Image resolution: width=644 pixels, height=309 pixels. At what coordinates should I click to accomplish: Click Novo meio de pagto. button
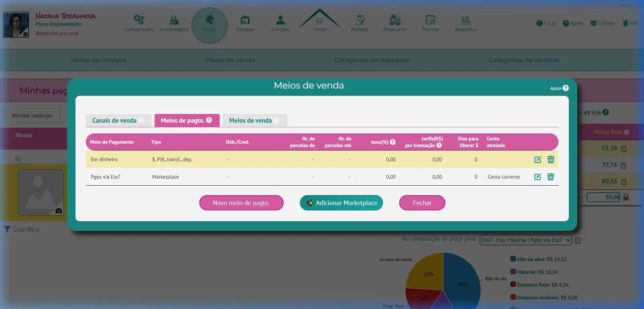[x=241, y=203]
